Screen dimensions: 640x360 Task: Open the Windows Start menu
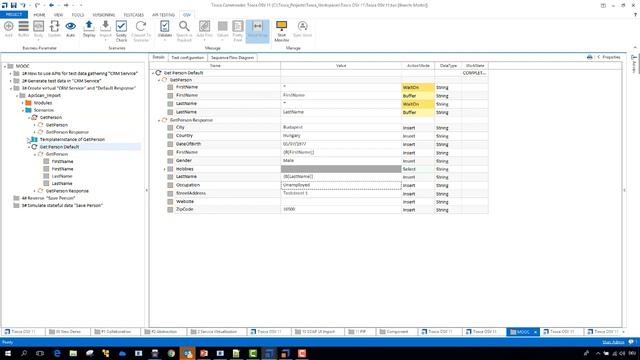coord(7,353)
